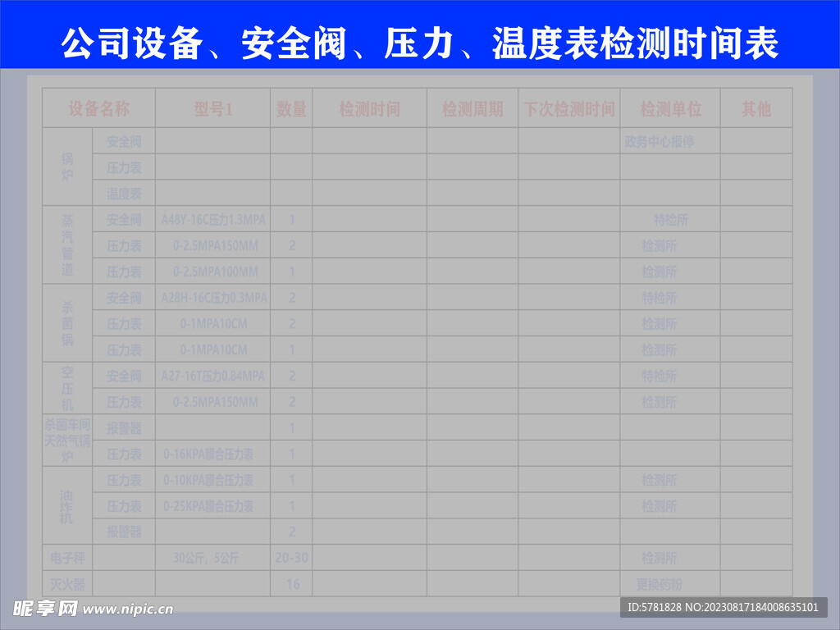This screenshot has height=630, width=840.
Task: Select the 检测周期 column header
Action: [x=470, y=109]
